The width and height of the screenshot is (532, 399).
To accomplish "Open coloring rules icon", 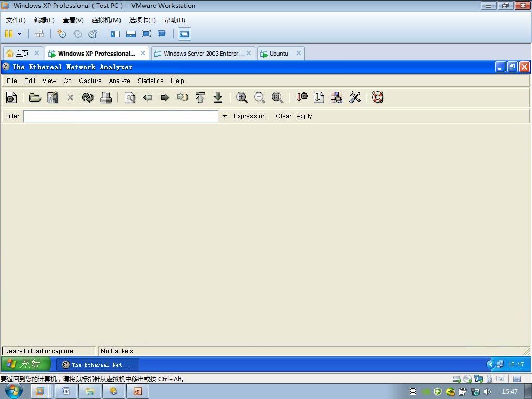I will click(337, 98).
